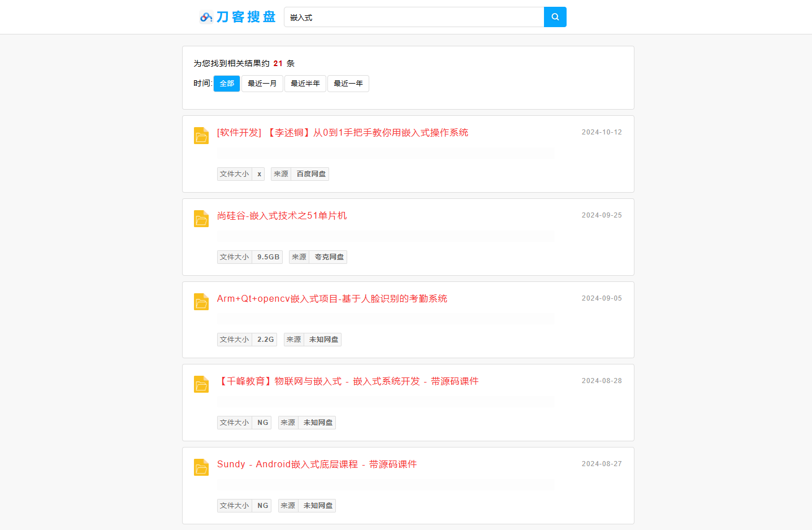Open the 基于人脸识别的考勤系统 project result
Screen dimensions: 812x530
pos(332,298)
